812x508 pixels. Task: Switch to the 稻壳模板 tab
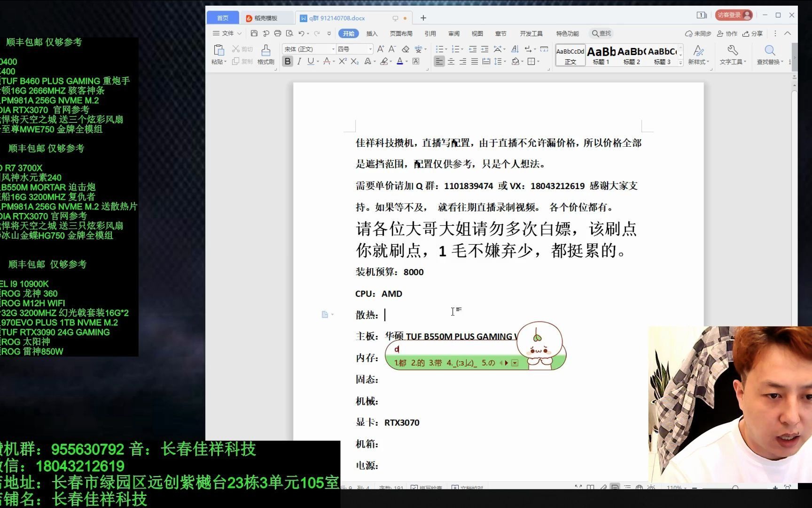coord(265,18)
